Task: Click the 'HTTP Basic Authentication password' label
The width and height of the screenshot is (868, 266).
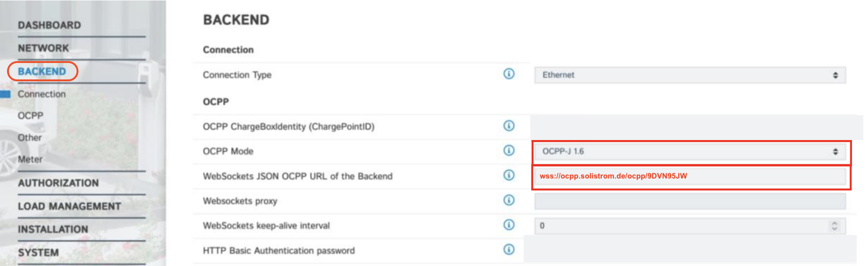Action: (279, 250)
